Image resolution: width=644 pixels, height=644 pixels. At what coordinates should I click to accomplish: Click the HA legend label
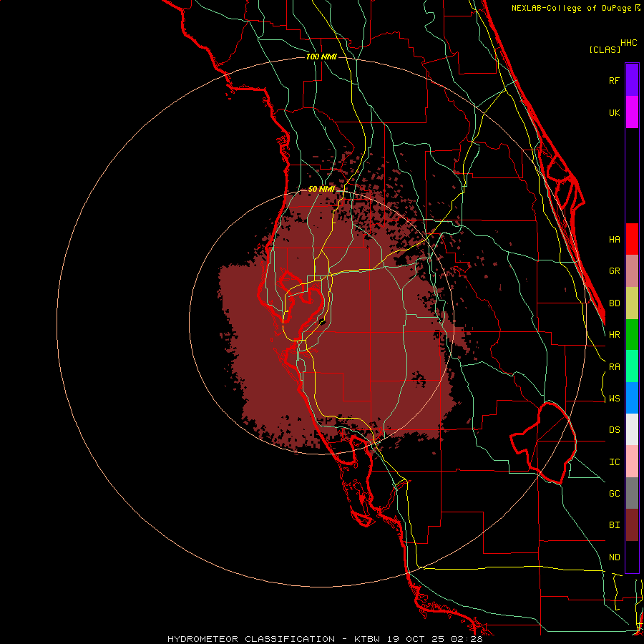coord(614,240)
